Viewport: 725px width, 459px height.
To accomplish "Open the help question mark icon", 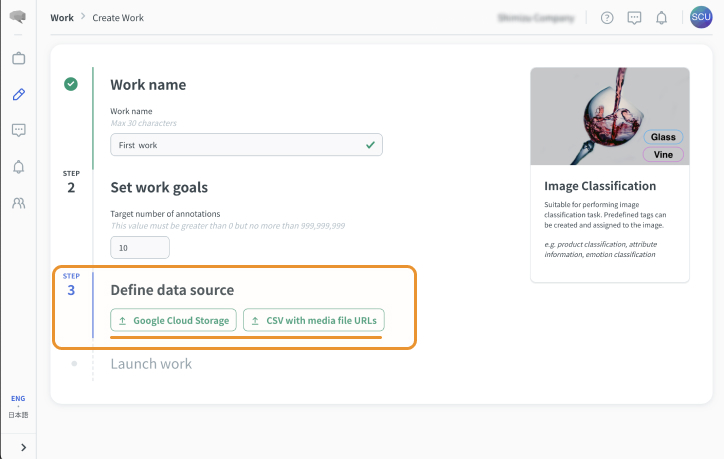I will point(607,18).
